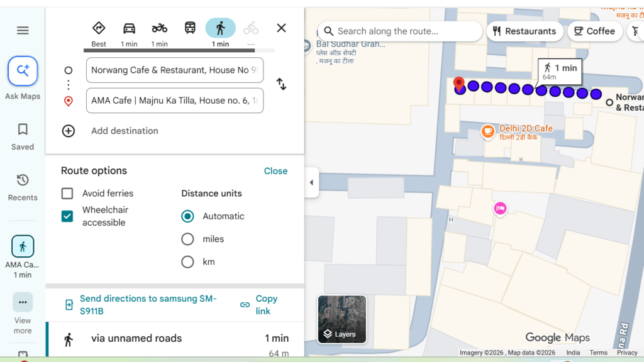Select Automatic distance units

[187, 216]
